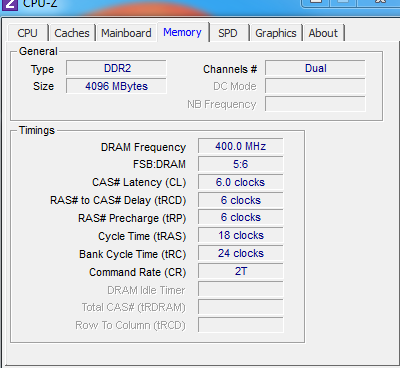Viewport: 400px width, 368px height.
Task: Click the empty NB Frequency field
Action: (x=315, y=104)
